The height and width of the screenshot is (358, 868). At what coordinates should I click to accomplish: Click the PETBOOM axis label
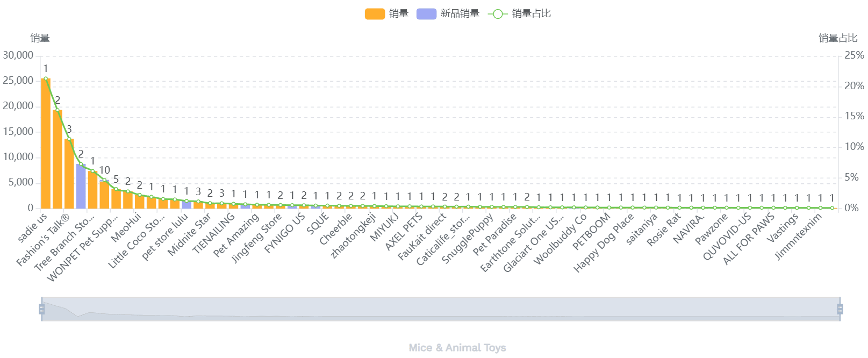[x=591, y=231]
